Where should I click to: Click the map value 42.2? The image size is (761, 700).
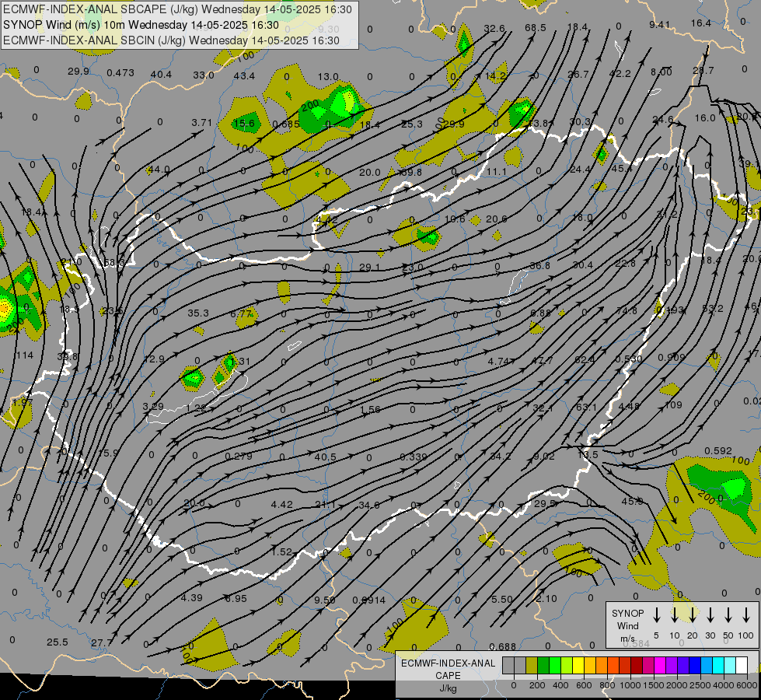620,73
